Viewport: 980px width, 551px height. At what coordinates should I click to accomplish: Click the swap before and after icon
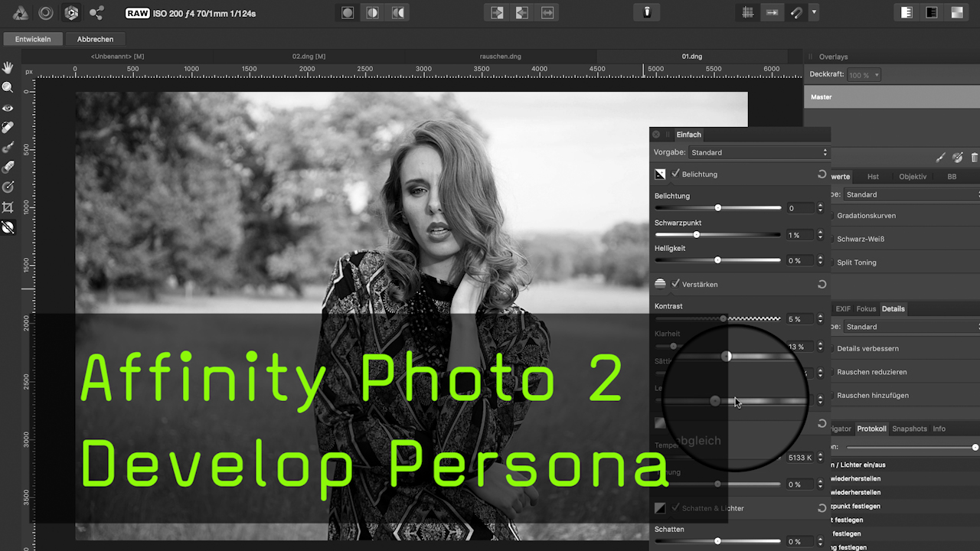click(547, 13)
